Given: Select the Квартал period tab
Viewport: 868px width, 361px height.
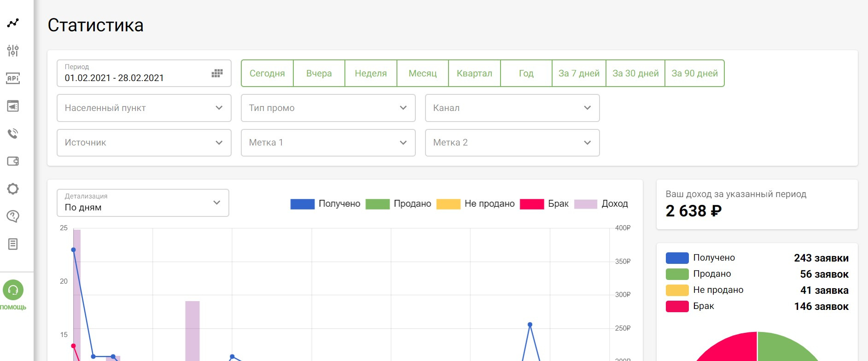Looking at the screenshot, I should coord(474,74).
